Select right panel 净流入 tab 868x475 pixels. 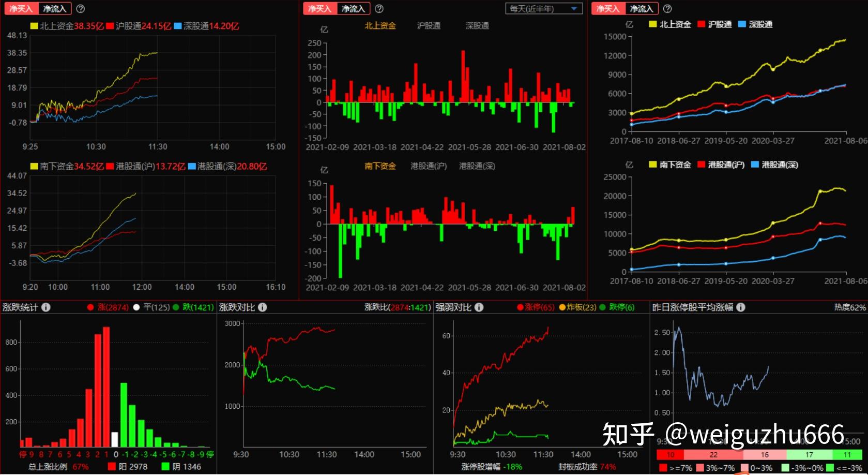pos(642,9)
